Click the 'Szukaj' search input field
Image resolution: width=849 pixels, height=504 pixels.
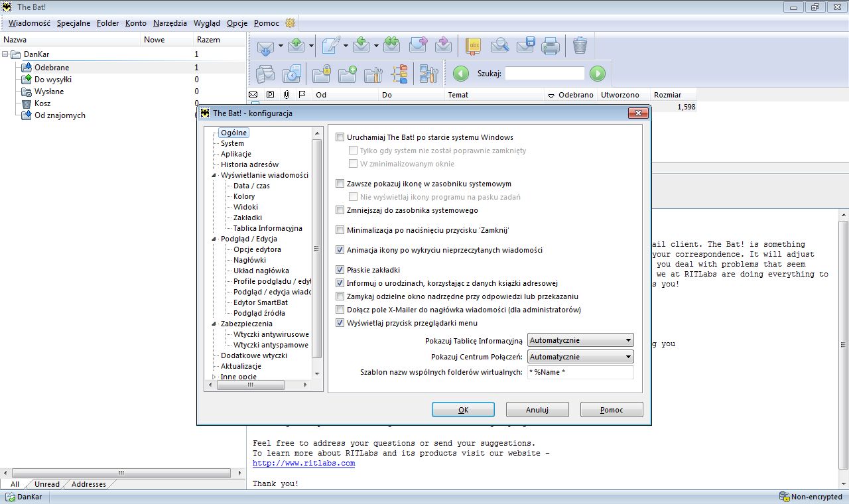tap(545, 74)
